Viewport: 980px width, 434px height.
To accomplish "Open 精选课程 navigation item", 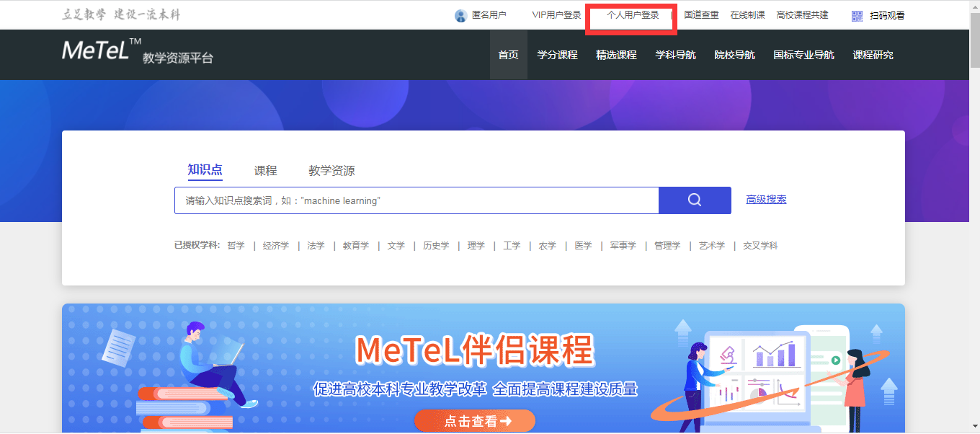I will [616, 55].
